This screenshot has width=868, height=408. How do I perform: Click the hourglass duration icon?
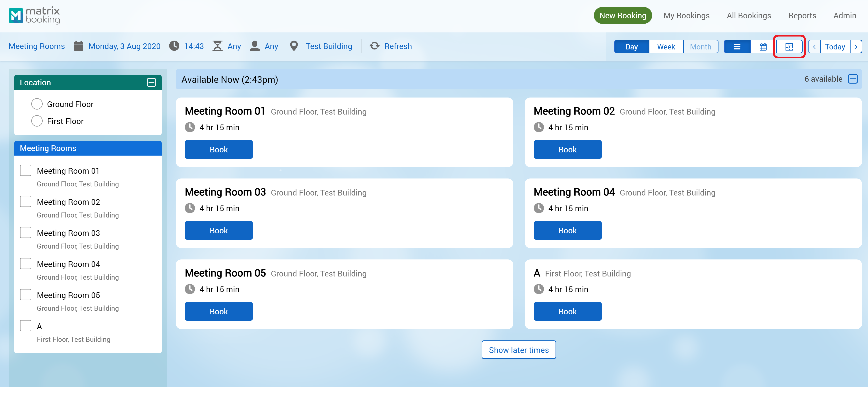217,46
